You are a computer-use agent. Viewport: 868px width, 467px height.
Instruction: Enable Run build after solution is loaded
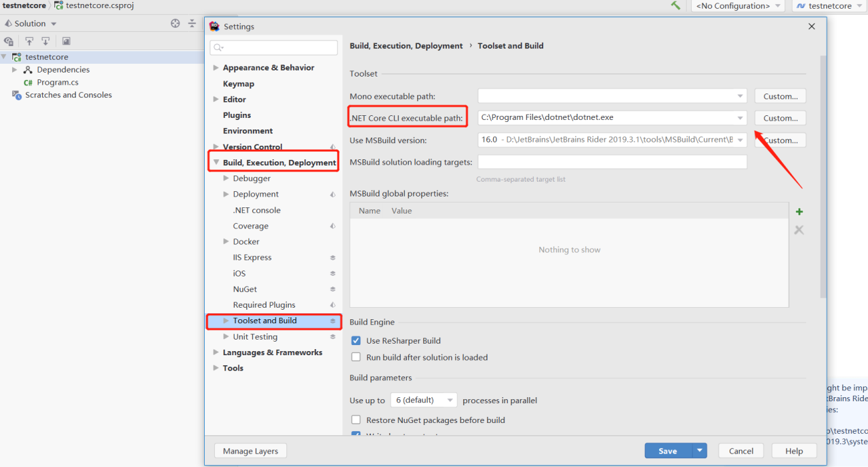pyautogui.click(x=356, y=357)
